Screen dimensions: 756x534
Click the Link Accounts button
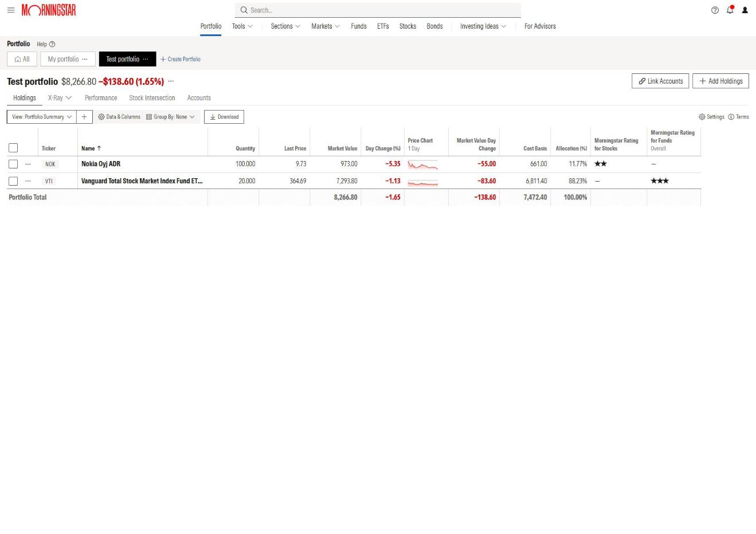660,81
